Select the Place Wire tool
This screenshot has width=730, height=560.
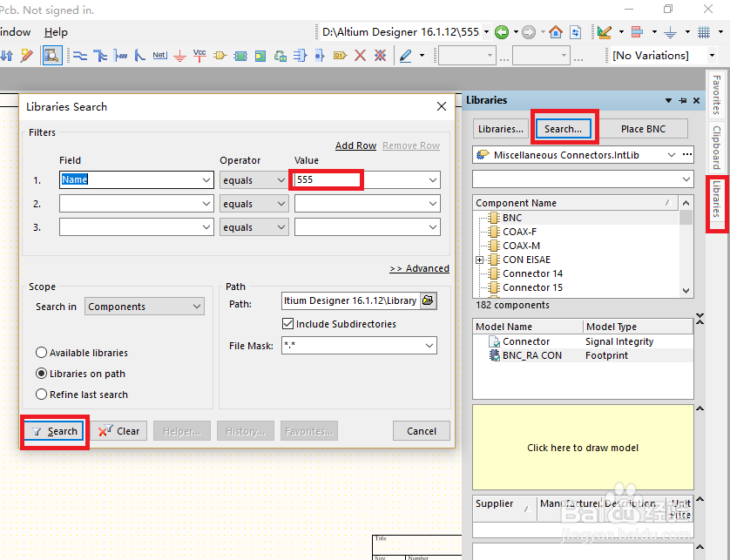click(x=80, y=57)
